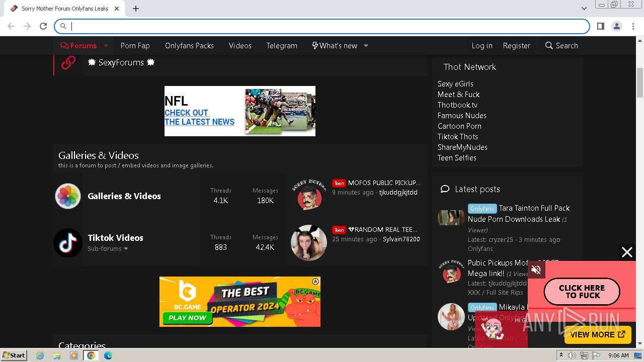Open the Tiktok Videos forum
This screenshot has height=362, width=644.
point(115,238)
